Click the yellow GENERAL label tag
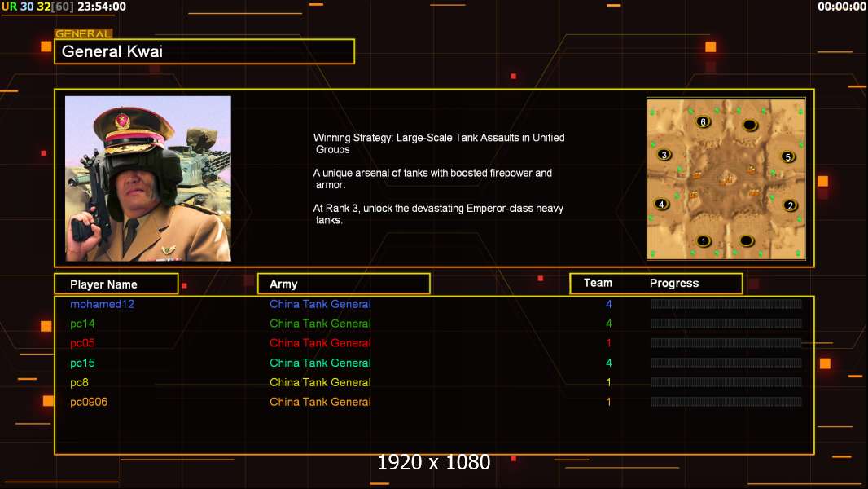Screen dimensions: 868x489 pos(83,33)
